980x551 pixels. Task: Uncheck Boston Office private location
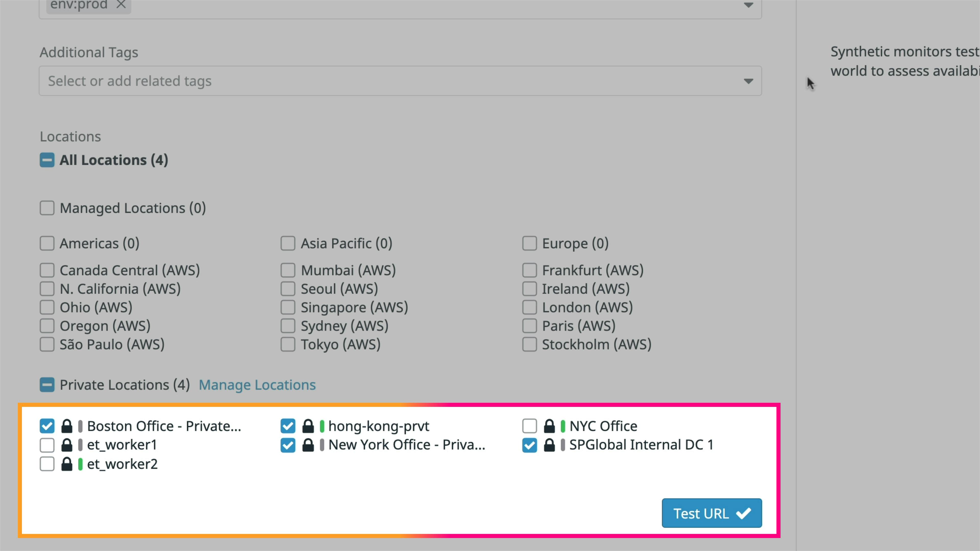click(47, 426)
